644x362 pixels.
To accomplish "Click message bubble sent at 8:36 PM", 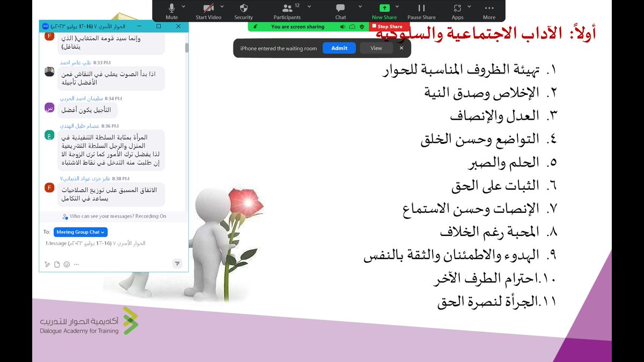I will pyautogui.click(x=111, y=150).
